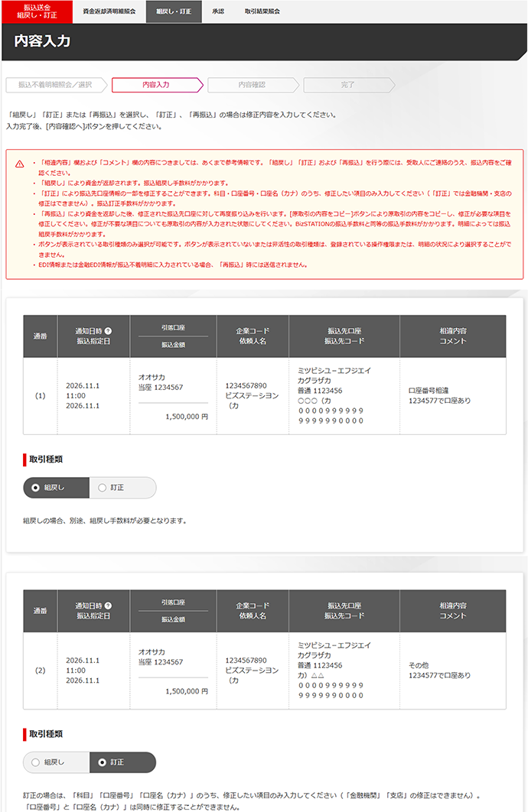The image size is (528, 812).
Task: Select the dark 組戻し・訂正 sub tab
Action: click(173, 11)
